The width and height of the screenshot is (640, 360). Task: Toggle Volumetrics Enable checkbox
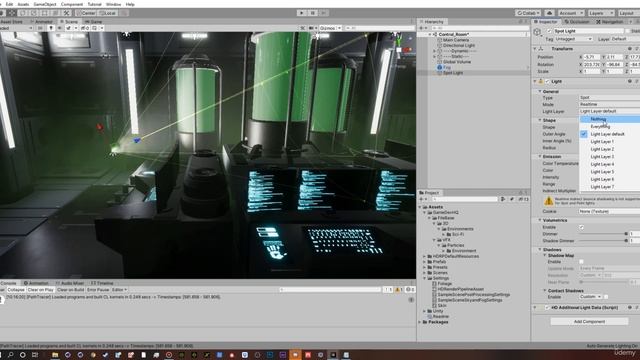coord(581,227)
